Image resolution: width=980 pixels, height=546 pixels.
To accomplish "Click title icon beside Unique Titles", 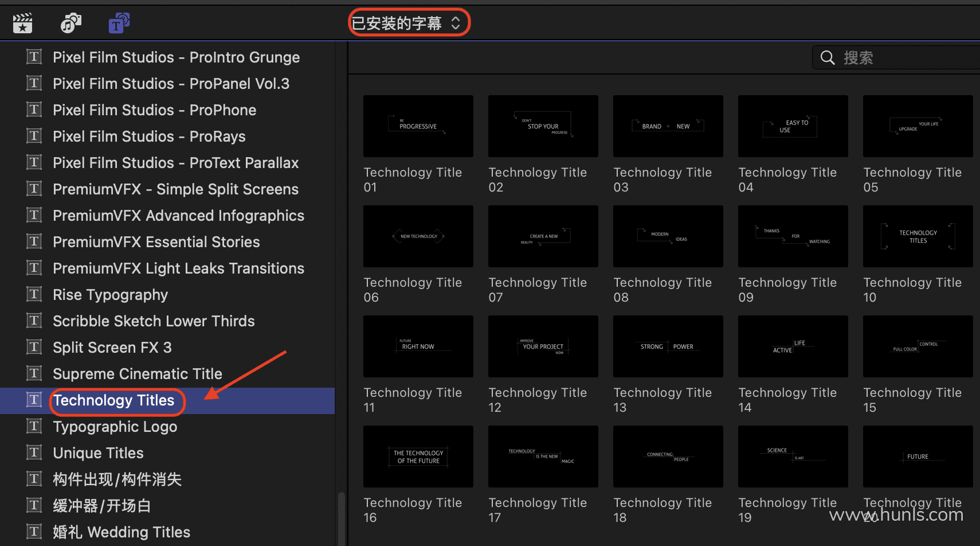I will tap(34, 453).
